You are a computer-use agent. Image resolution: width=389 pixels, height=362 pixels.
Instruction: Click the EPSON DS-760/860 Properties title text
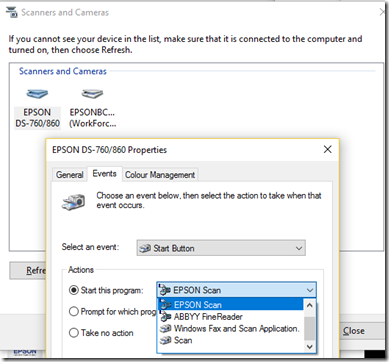point(109,150)
